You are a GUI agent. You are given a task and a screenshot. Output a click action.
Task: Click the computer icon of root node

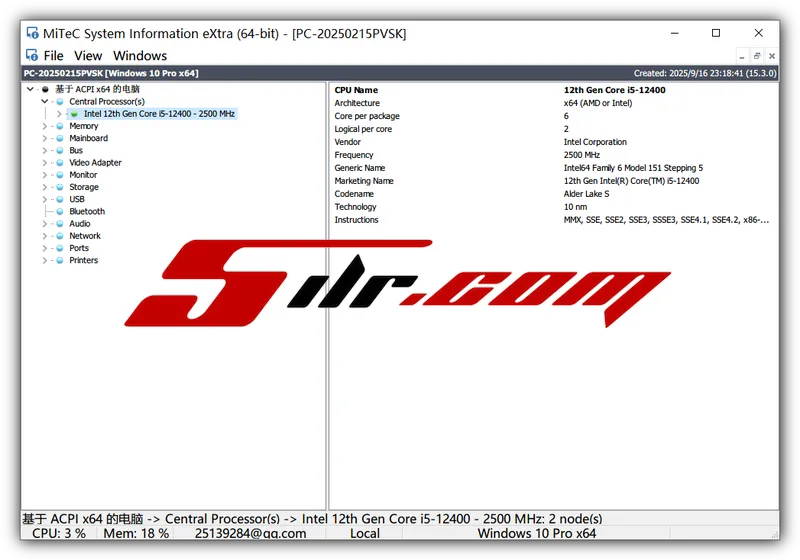[x=45, y=89]
